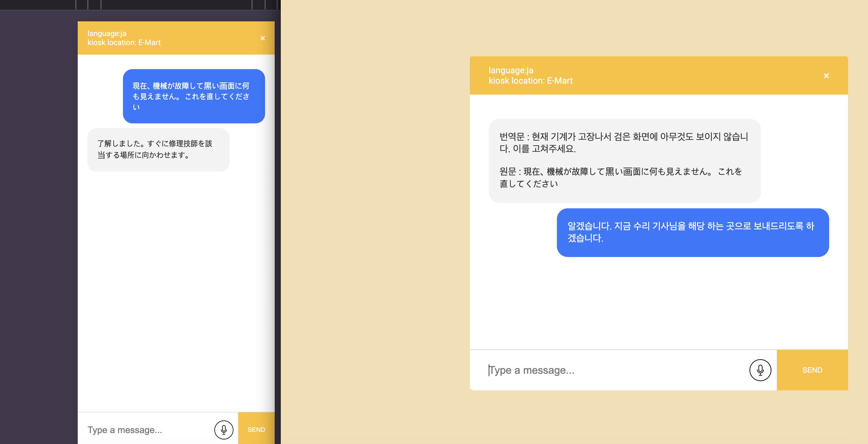Close the wide chat window on the beige background
The width and height of the screenshot is (868, 444).
pos(826,76)
